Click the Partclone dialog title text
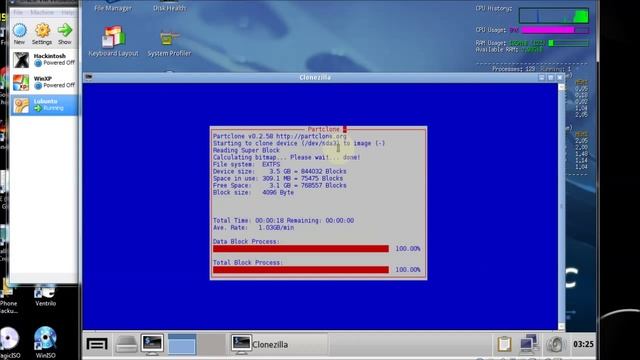 [323, 129]
